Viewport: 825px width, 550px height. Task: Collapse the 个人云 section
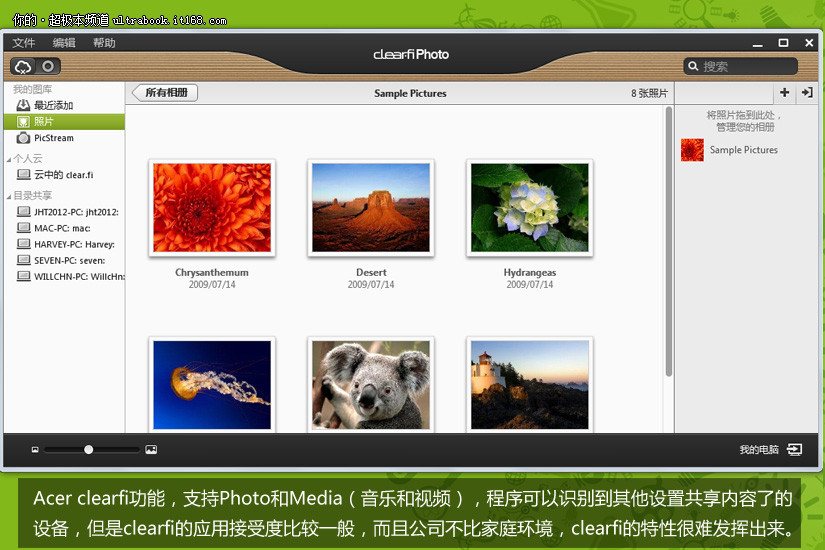[x=9, y=159]
